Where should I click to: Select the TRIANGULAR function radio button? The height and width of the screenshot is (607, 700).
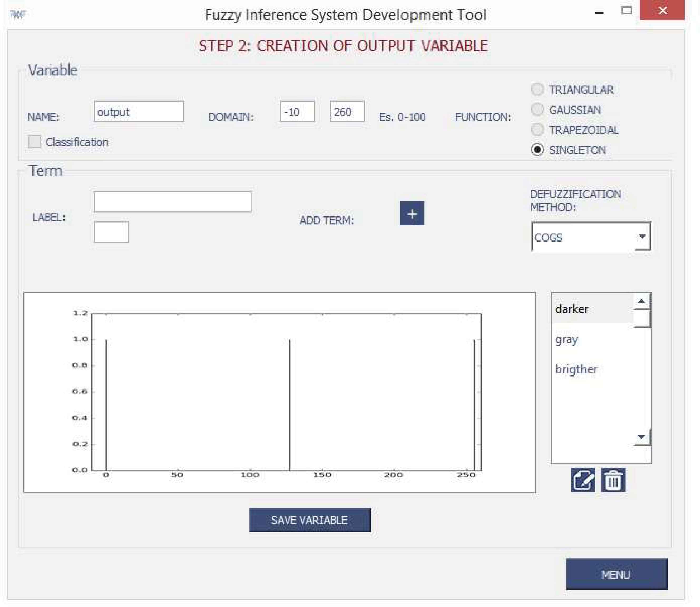(x=537, y=89)
